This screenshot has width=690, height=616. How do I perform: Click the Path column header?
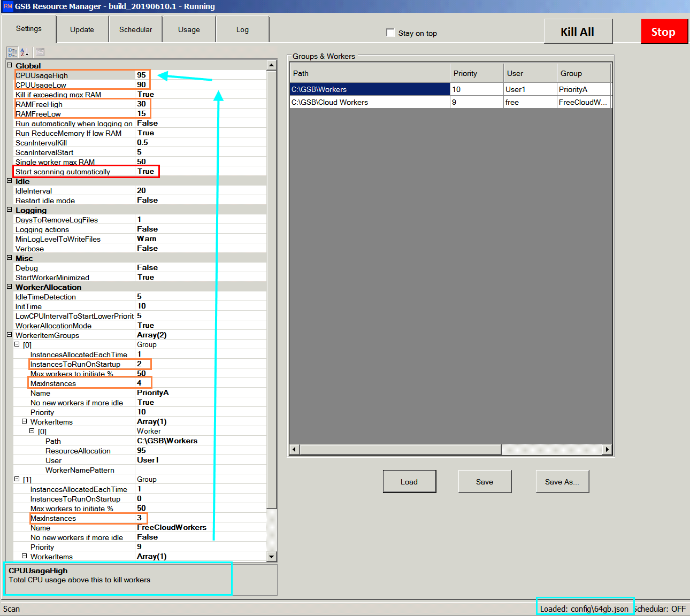coord(370,73)
